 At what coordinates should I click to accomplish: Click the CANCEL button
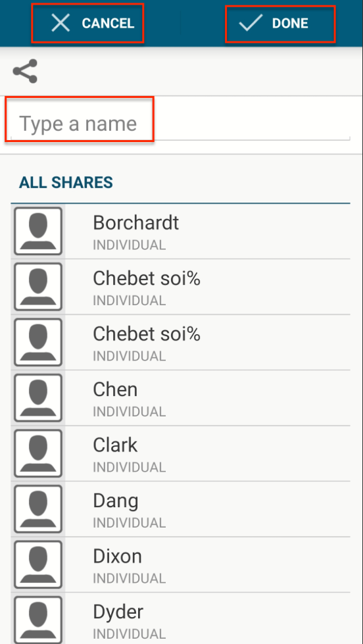[88, 23]
